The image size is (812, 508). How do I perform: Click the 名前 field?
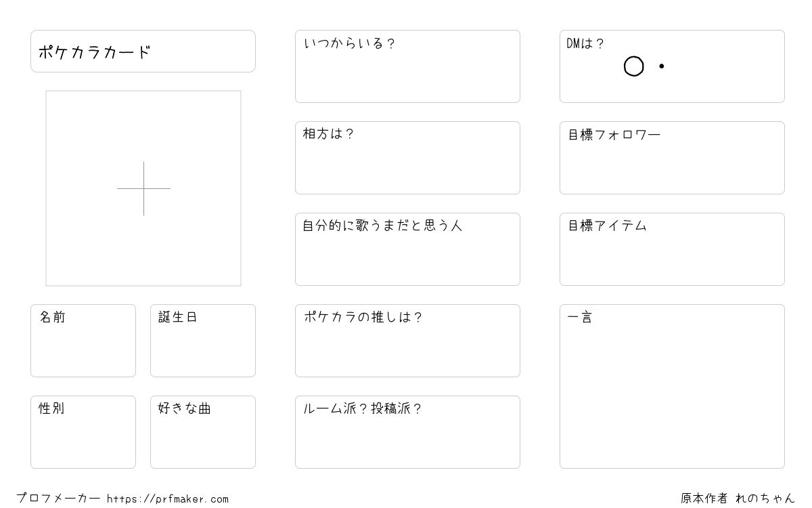click(83, 341)
